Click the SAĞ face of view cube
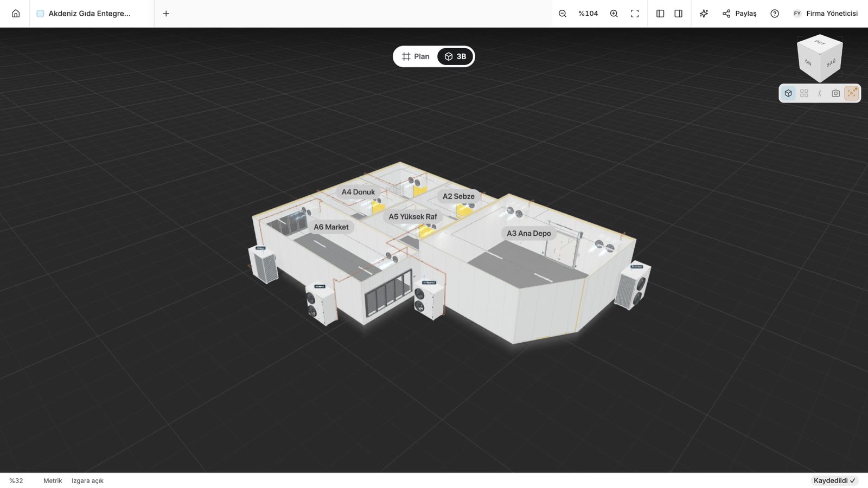 (831, 62)
